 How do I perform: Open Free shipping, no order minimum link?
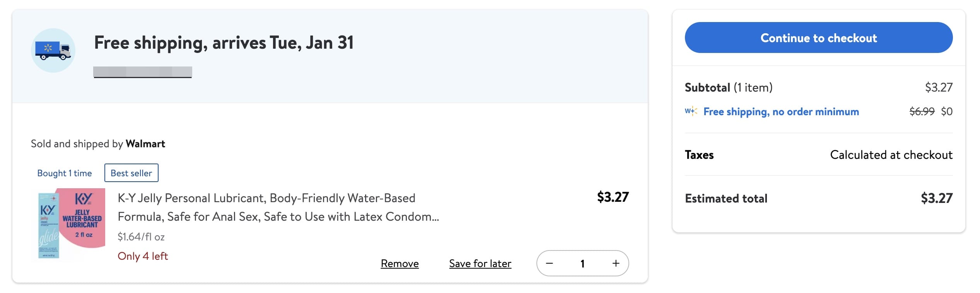(x=781, y=112)
